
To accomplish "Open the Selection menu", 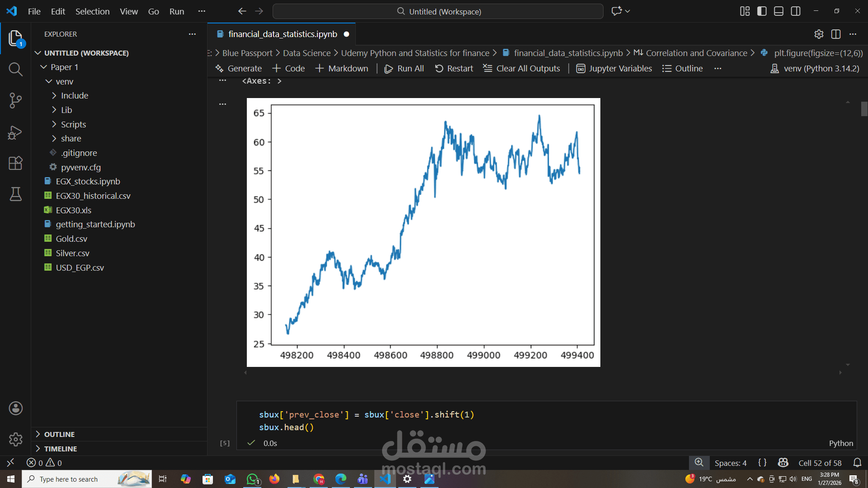I will [92, 11].
